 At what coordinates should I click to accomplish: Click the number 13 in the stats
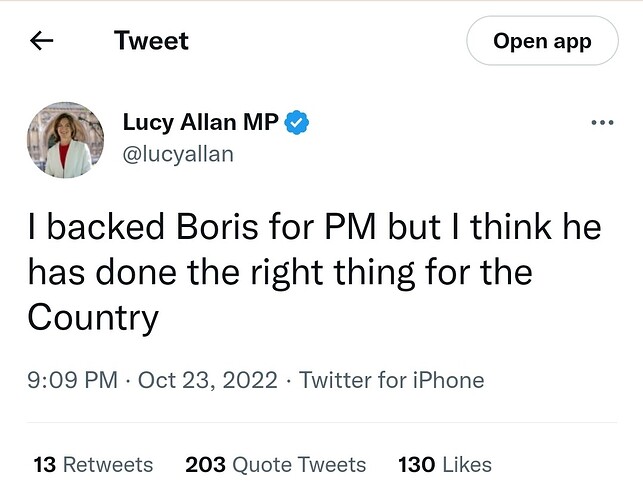point(45,465)
